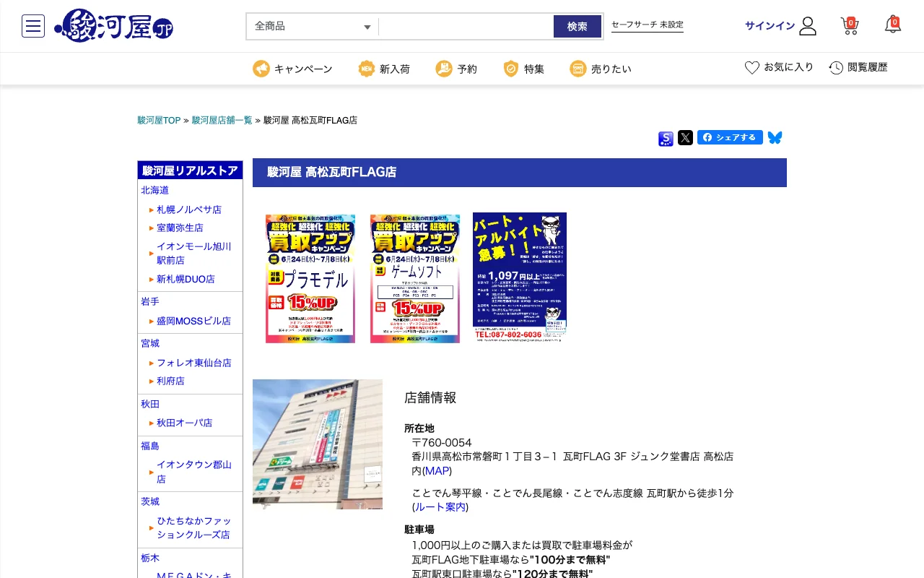Select イオンモール旭川駅前店 in sidebar
924x578 pixels.
pos(194,254)
